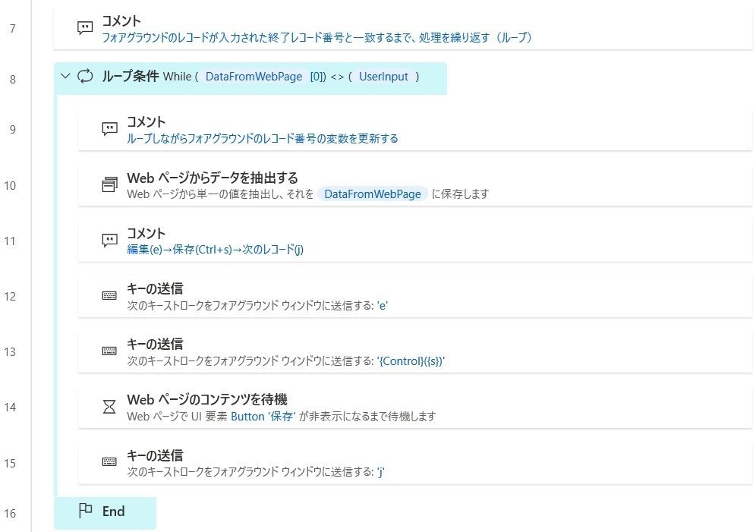Click the UserInput variable in the loop condition
756x532 pixels.
coord(383,77)
